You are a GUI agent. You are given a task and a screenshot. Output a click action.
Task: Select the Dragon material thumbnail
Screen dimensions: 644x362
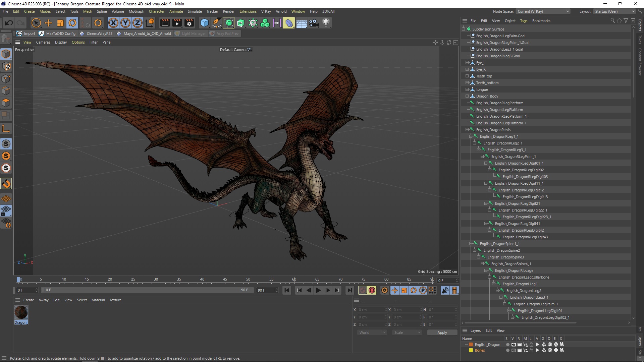coord(21,312)
